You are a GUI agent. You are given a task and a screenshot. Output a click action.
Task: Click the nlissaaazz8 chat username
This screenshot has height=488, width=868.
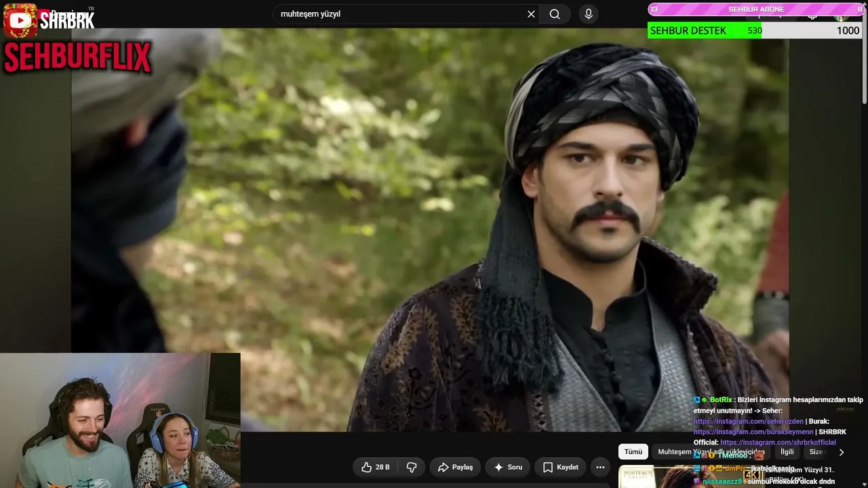(722, 481)
